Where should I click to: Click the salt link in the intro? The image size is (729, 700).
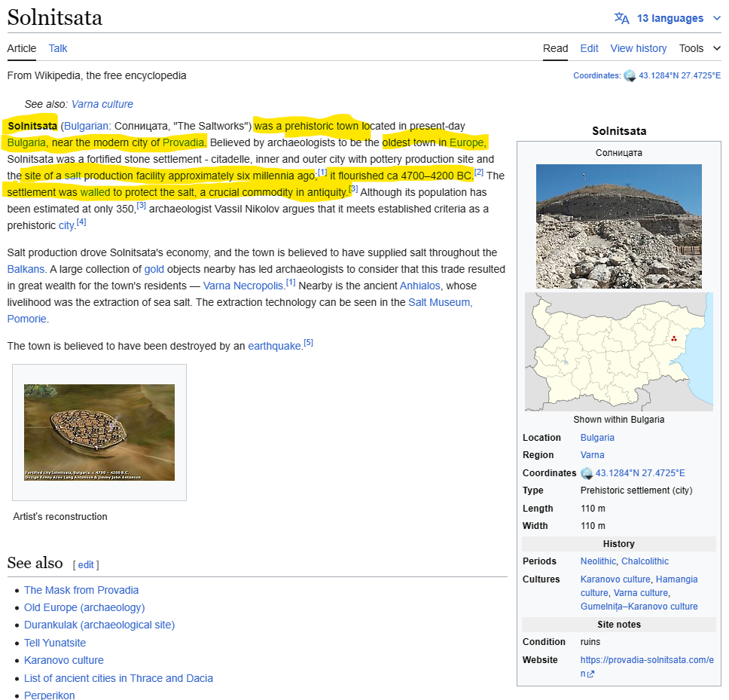point(72,176)
